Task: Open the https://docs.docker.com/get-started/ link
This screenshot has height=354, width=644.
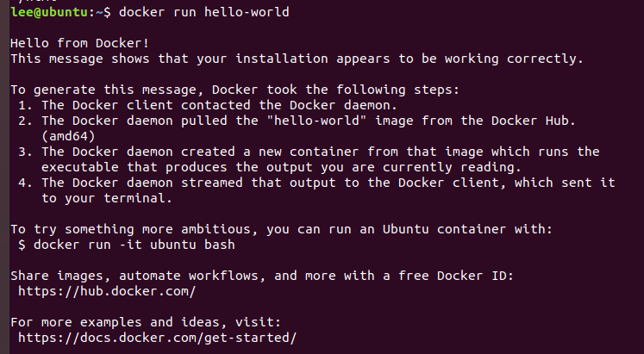Action: 157,338
